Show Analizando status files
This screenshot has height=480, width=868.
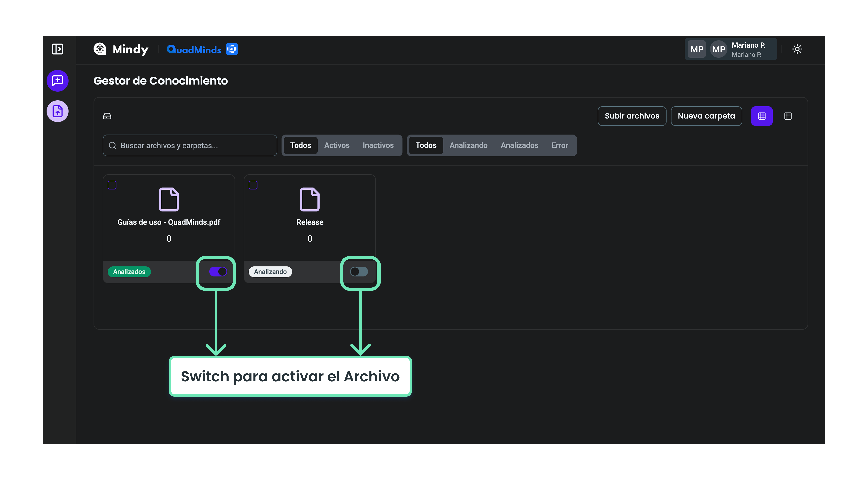(468, 145)
